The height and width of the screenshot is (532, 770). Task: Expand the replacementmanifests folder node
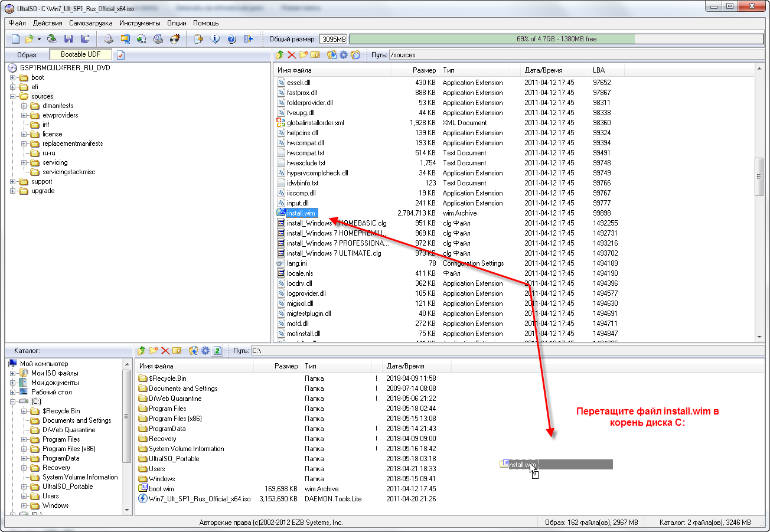pyautogui.click(x=24, y=143)
